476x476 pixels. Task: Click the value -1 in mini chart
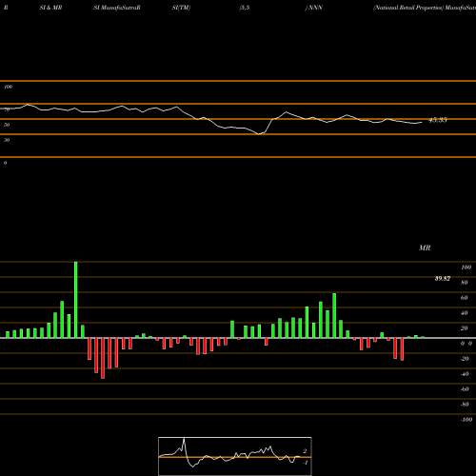click(306, 463)
